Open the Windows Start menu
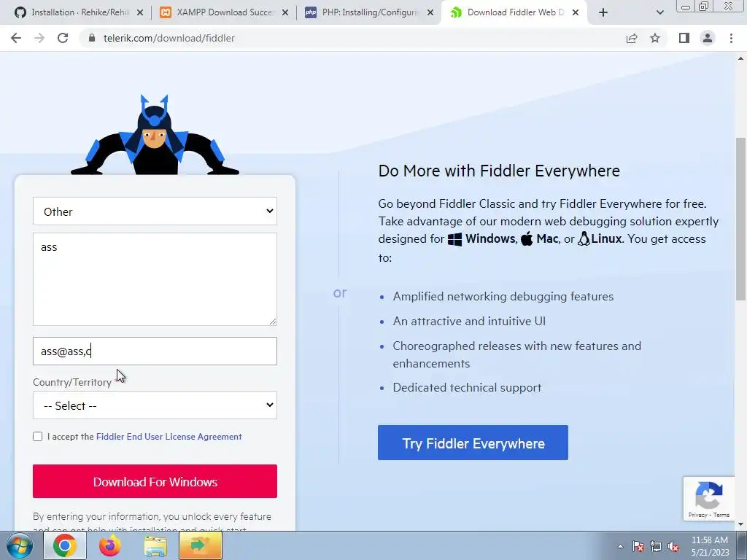This screenshot has width=747, height=560. tap(20, 546)
